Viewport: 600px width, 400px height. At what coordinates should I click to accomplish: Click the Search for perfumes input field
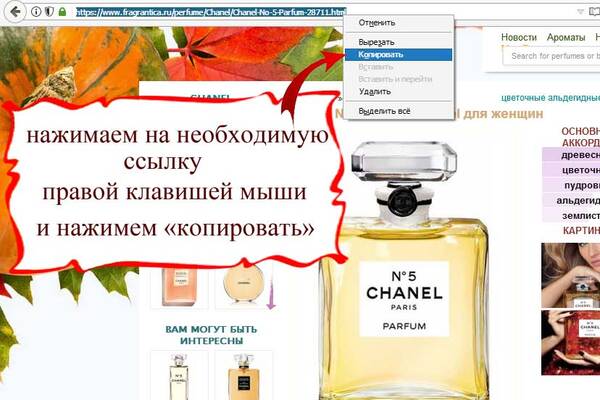coord(552,56)
